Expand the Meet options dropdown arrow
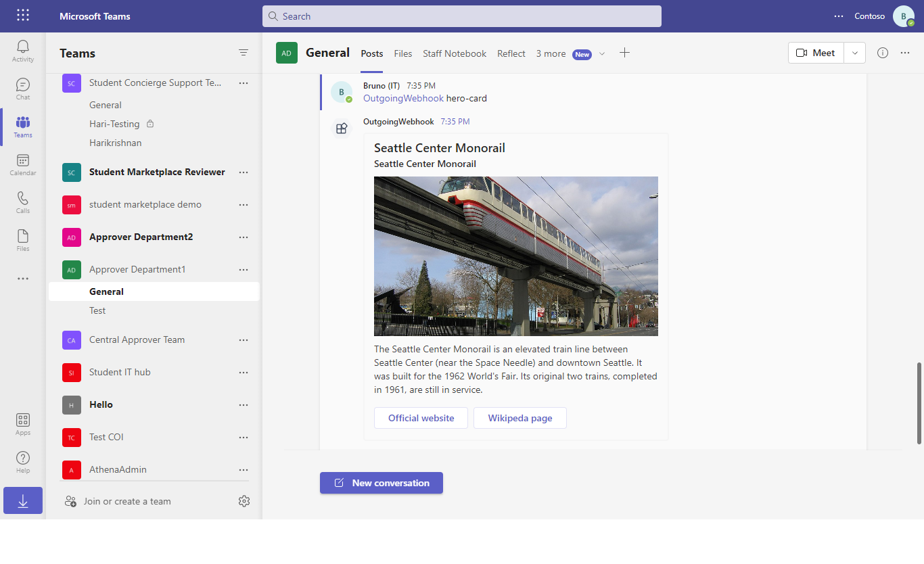 click(855, 53)
